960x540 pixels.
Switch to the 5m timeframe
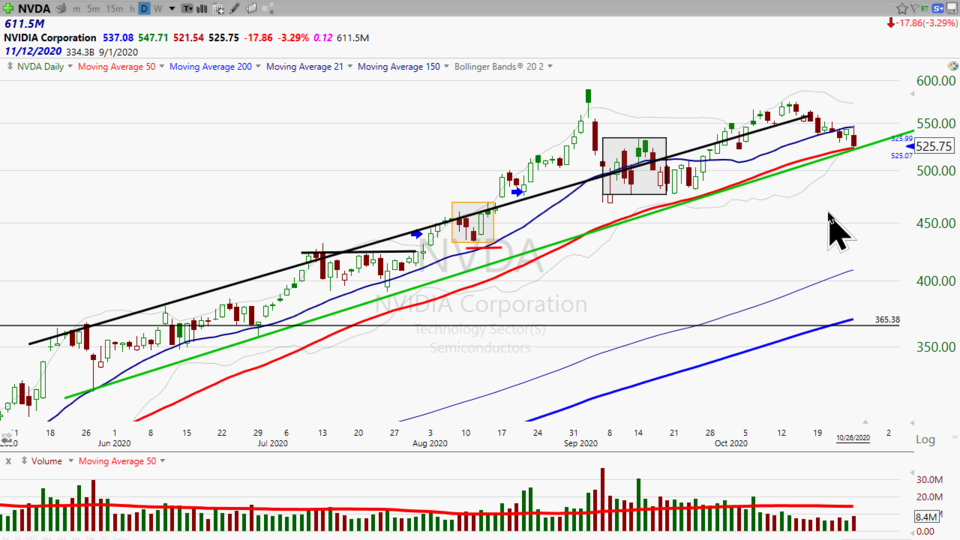[93, 9]
